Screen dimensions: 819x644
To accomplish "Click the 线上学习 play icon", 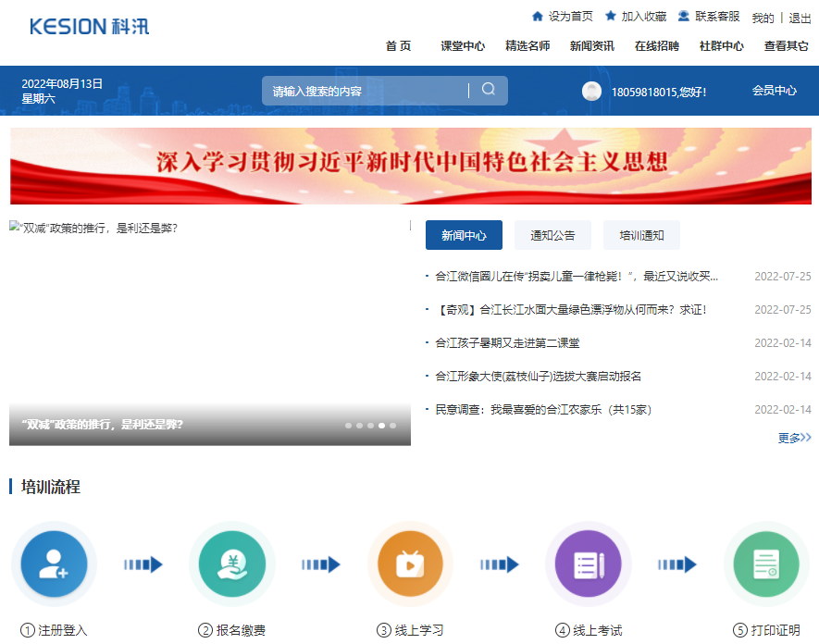I will [410, 563].
